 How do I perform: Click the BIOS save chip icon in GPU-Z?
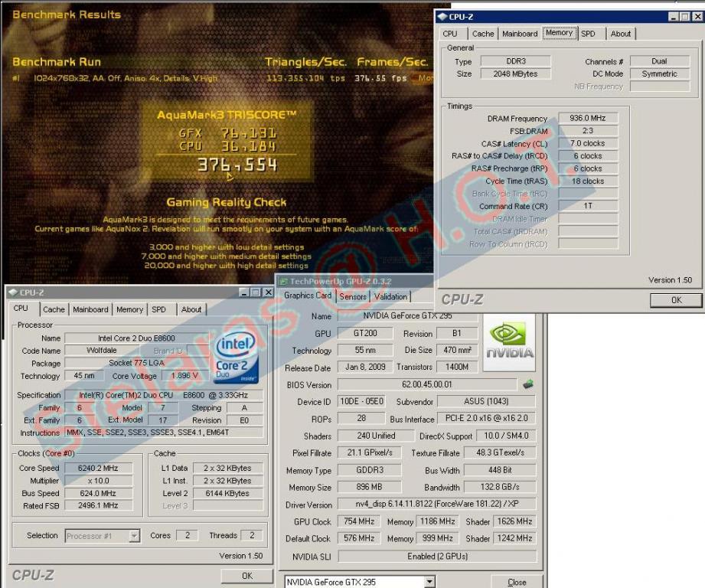coord(528,384)
